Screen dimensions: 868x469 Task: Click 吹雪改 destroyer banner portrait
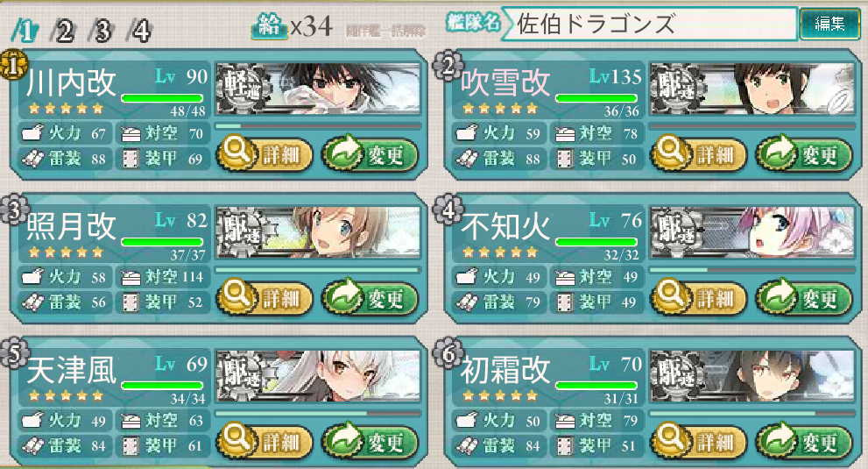coord(752,89)
